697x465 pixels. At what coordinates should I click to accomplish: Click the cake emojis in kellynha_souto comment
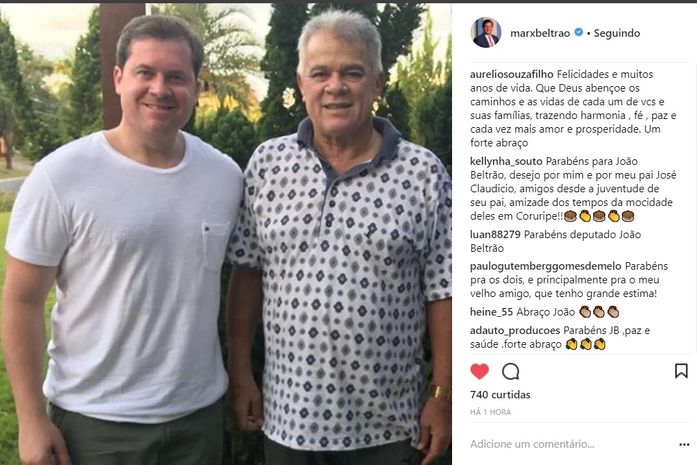(599, 216)
